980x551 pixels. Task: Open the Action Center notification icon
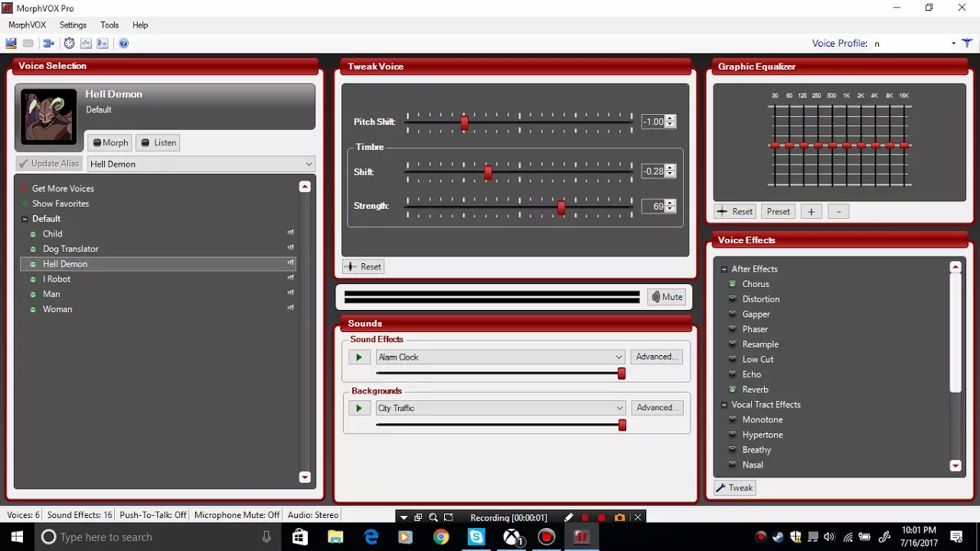tap(956, 536)
